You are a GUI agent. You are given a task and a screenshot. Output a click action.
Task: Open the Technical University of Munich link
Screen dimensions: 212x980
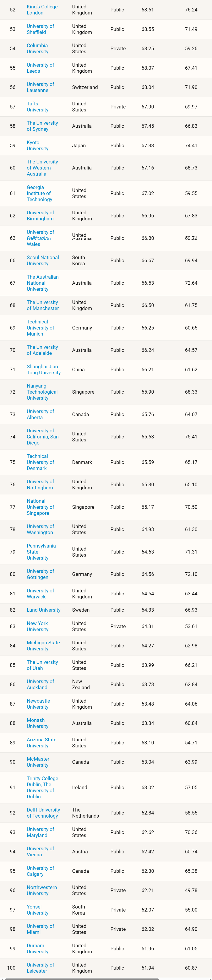40,328
